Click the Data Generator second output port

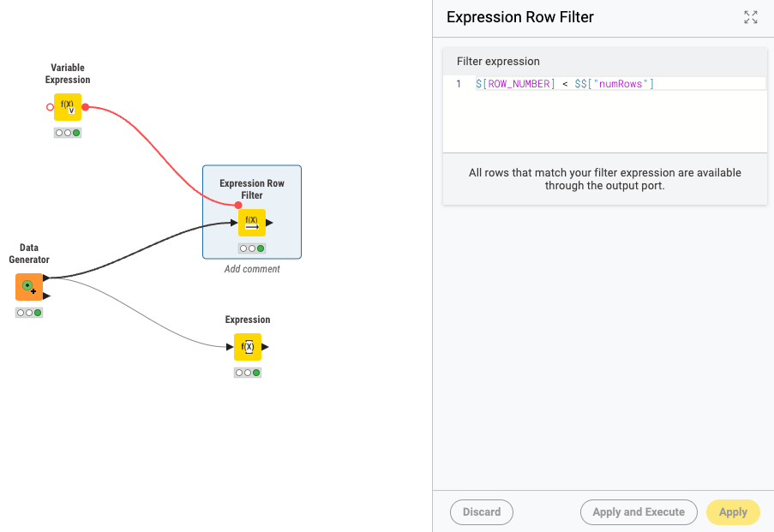click(x=46, y=296)
